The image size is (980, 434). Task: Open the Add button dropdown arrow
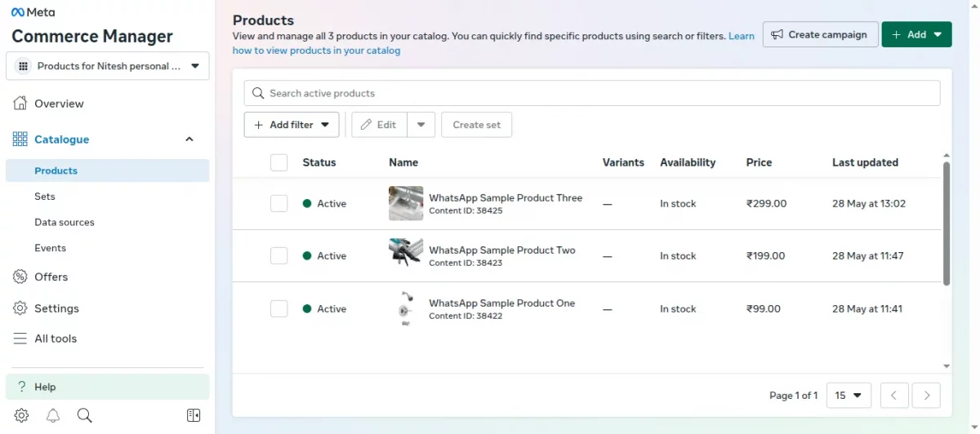click(938, 34)
